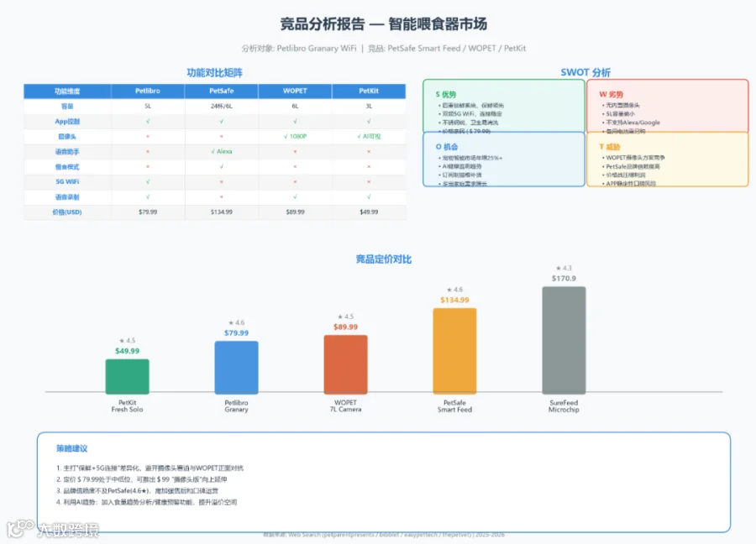Viewport: 756px width, 544px height.
Task: Click the red WOPET 7L Camera bar
Action: point(346,364)
